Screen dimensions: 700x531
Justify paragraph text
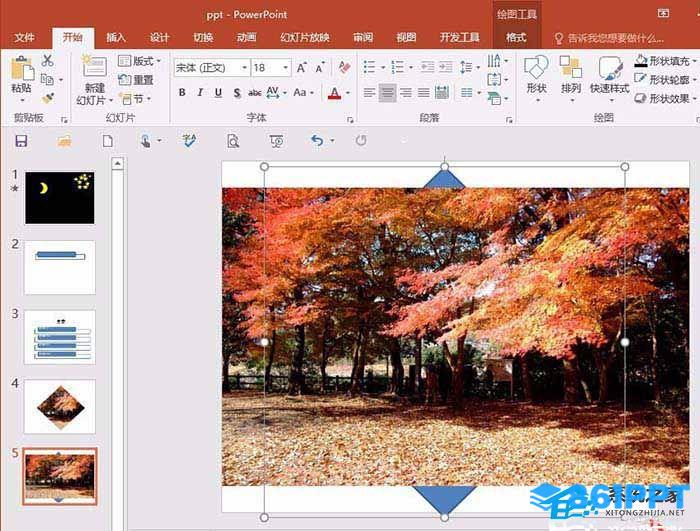click(x=424, y=93)
